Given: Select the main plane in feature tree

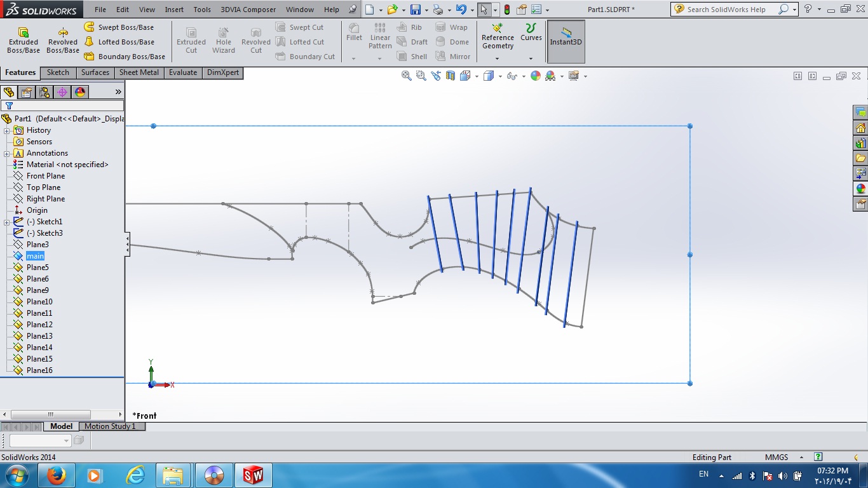Looking at the screenshot, I should (35, 255).
